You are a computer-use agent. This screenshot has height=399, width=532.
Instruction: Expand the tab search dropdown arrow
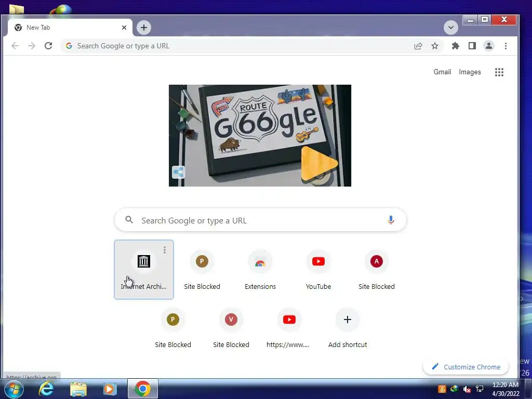pos(451,28)
